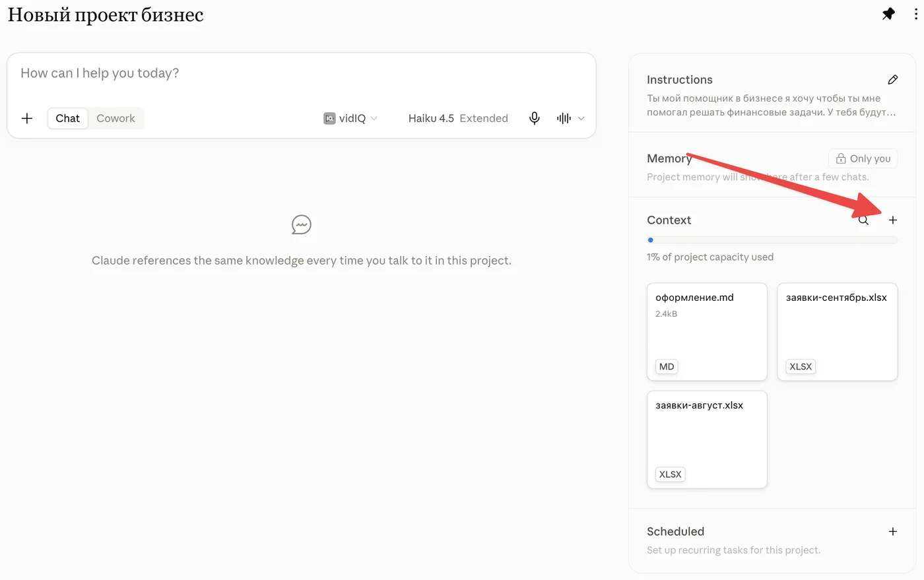Change the Only you visibility setting
The height and width of the screenshot is (580, 924).
[863, 158]
